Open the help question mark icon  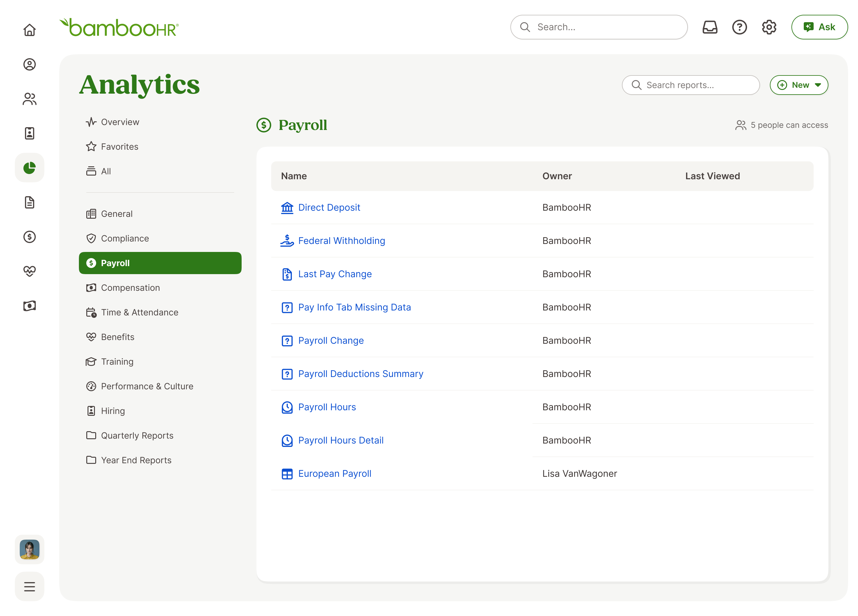[739, 27]
